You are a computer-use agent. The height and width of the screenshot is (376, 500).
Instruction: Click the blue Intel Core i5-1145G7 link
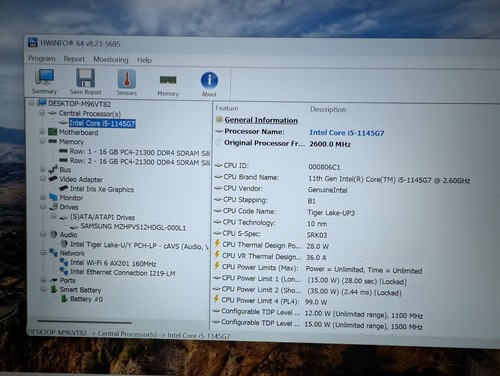click(347, 133)
